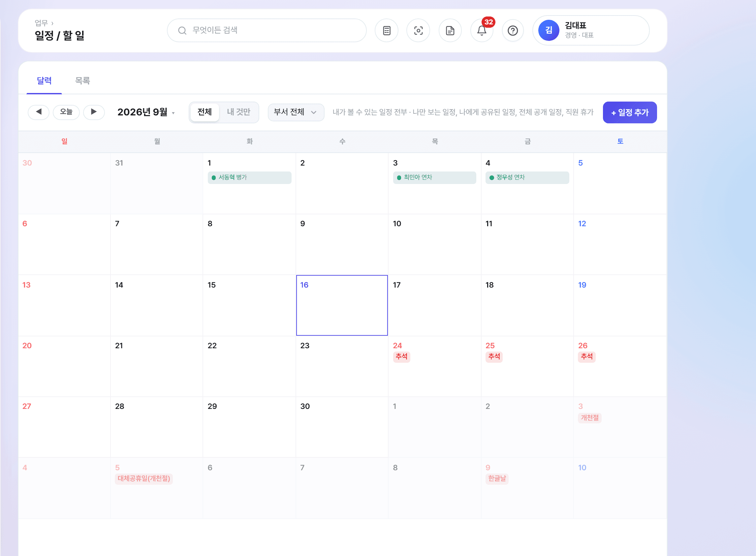
Task: Click the 대체공휴일(개천절) label
Action: (x=144, y=479)
